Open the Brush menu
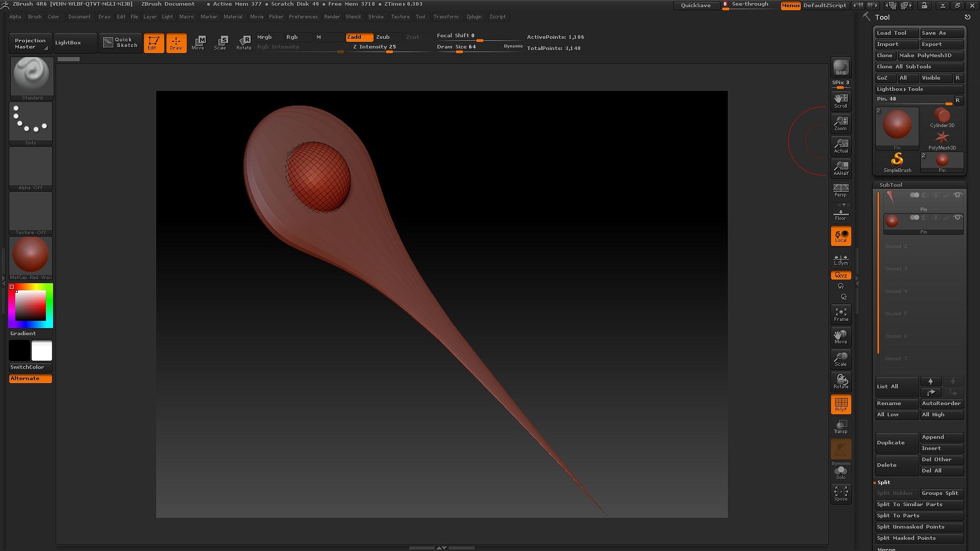The image size is (980, 551). [35, 17]
